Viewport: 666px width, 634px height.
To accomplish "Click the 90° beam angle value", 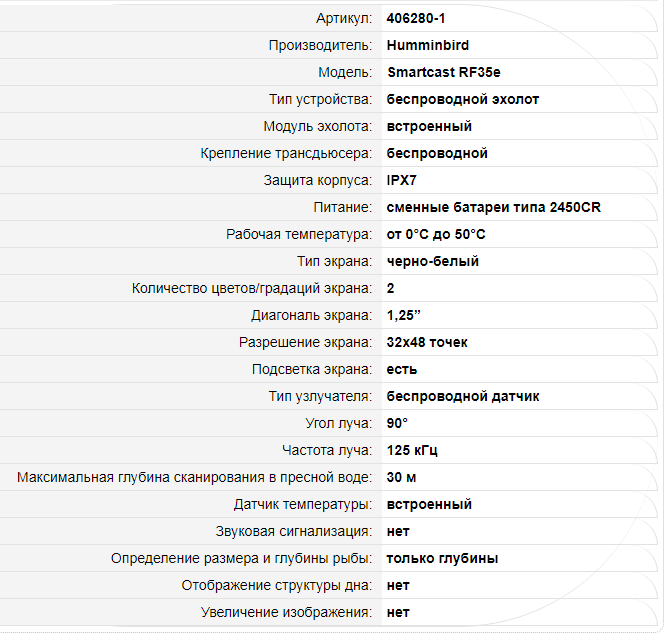I will click(397, 424).
